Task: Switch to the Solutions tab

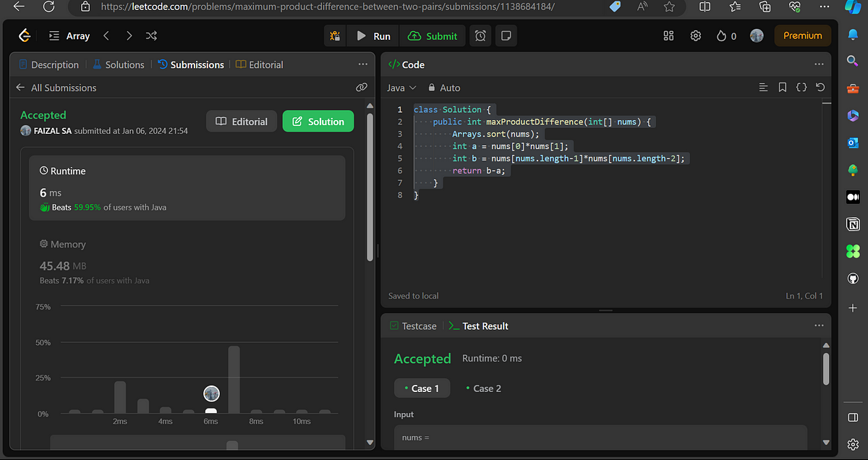Action: [x=118, y=64]
